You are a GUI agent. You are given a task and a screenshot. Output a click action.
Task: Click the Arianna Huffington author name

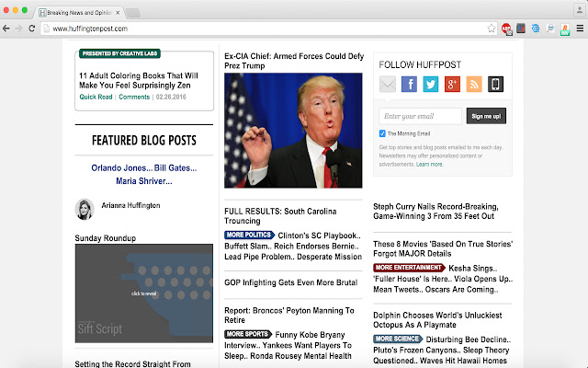(130, 205)
